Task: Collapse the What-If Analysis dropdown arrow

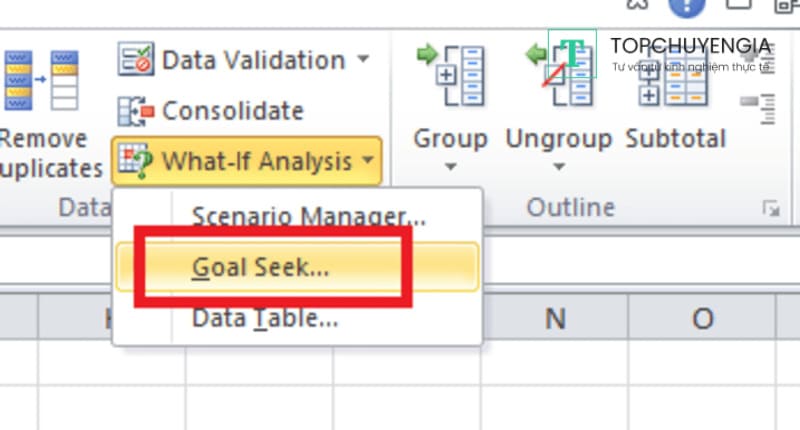Action: [x=369, y=160]
